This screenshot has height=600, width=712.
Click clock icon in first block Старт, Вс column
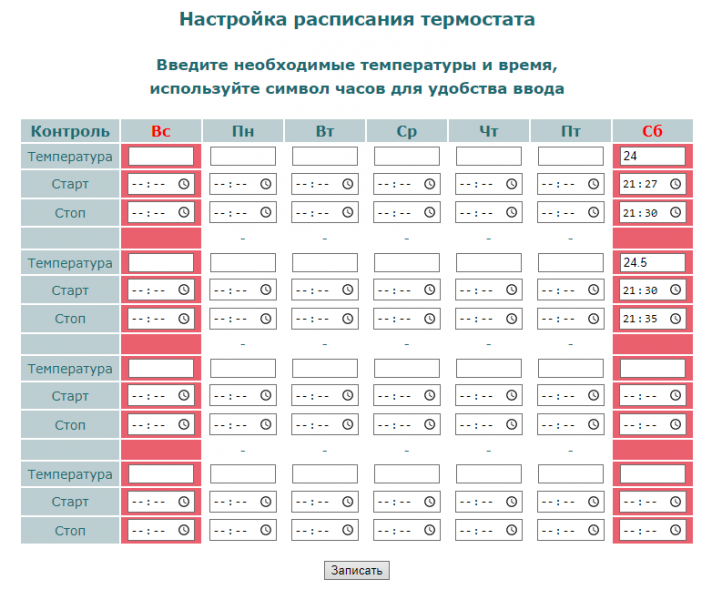183,184
